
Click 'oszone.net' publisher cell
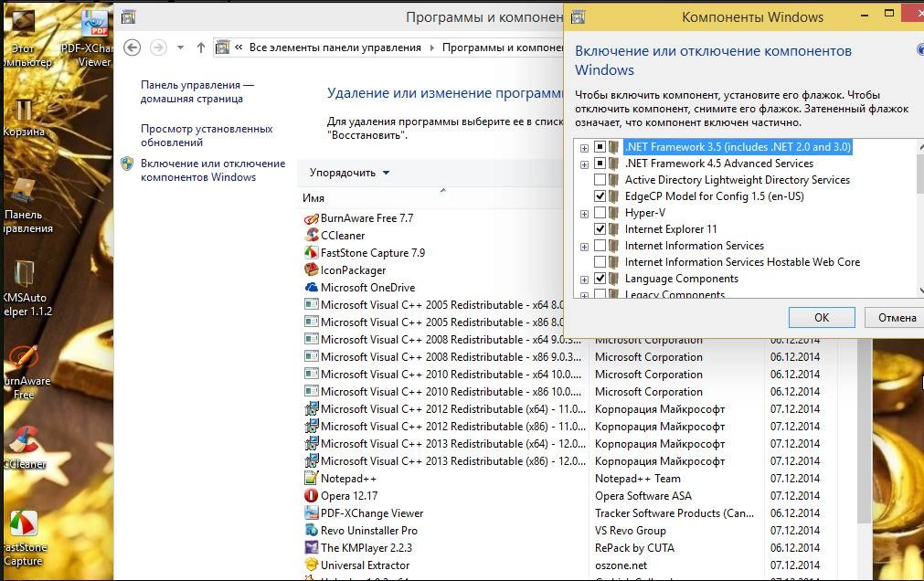pos(621,565)
